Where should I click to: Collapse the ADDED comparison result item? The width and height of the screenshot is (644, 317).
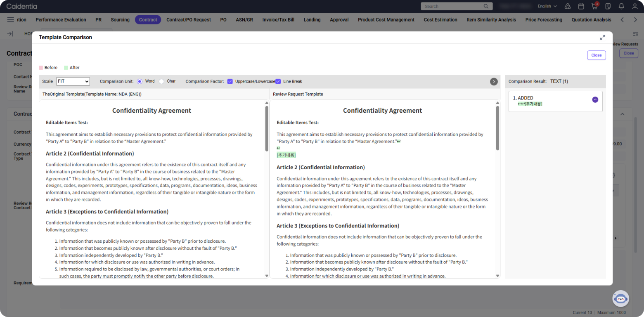[x=595, y=99]
